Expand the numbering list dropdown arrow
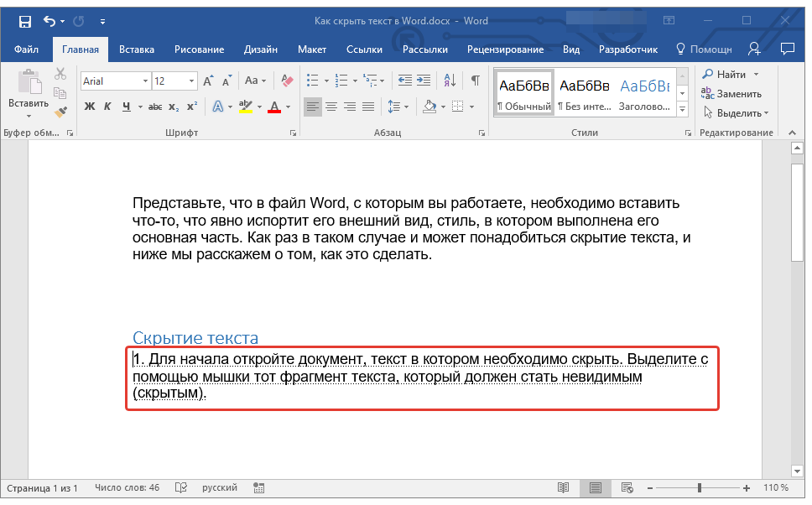The image size is (812, 505). point(356,81)
